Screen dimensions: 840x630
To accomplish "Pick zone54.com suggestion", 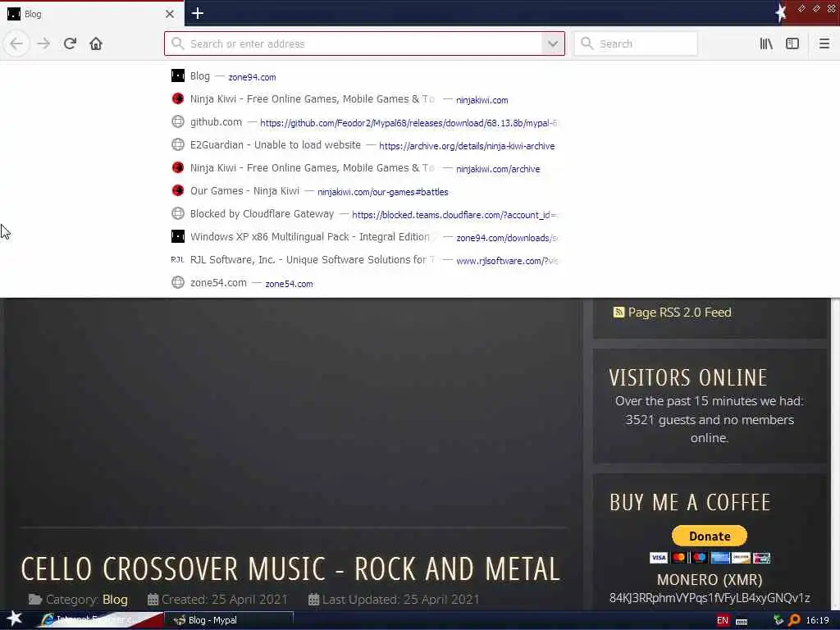I will point(364,283).
